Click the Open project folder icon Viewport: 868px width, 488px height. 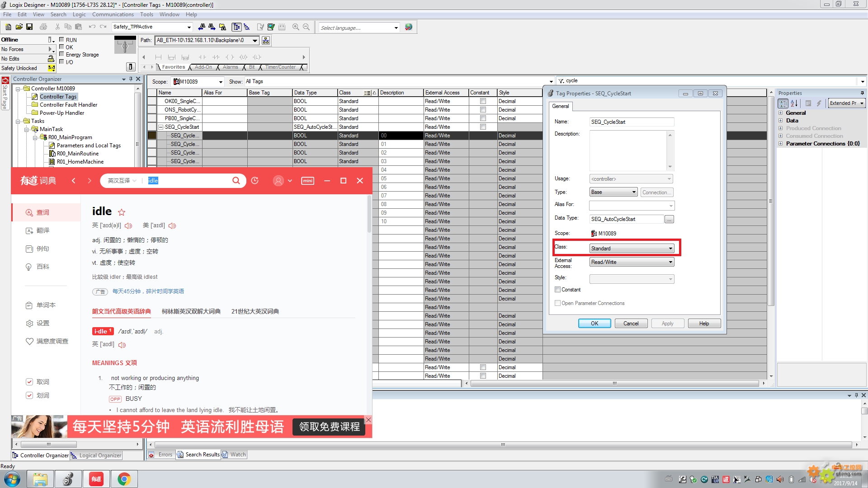pos(19,27)
